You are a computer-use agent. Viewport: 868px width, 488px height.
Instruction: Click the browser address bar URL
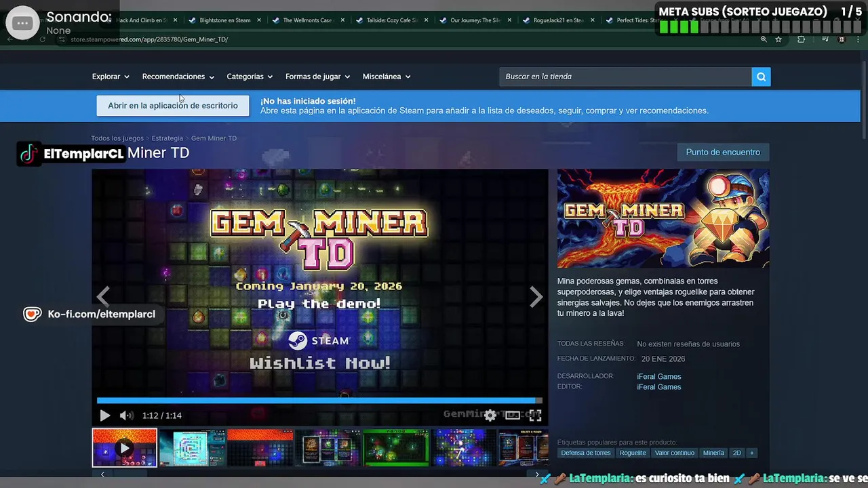tap(149, 39)
